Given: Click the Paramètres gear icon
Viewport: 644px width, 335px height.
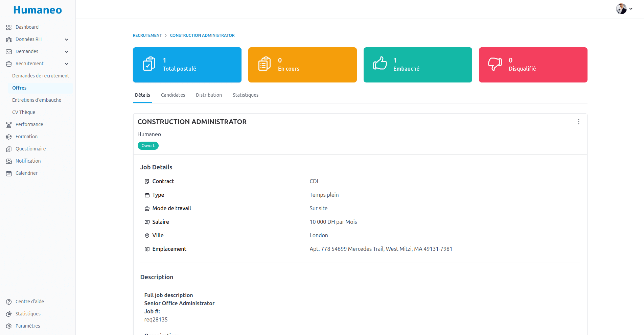Looking at the screenshot, I should [x=9, y=326].
